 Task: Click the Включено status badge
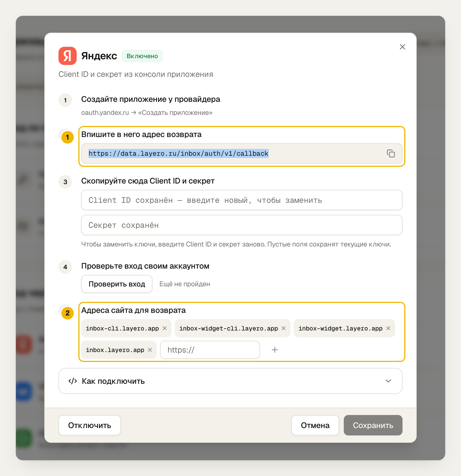[142, 56]
